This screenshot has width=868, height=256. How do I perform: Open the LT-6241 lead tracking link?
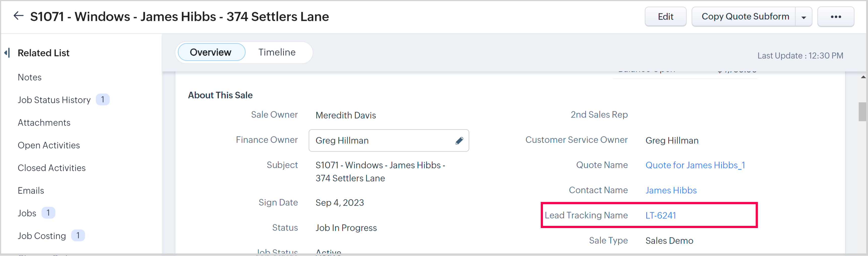click(660, 215)
